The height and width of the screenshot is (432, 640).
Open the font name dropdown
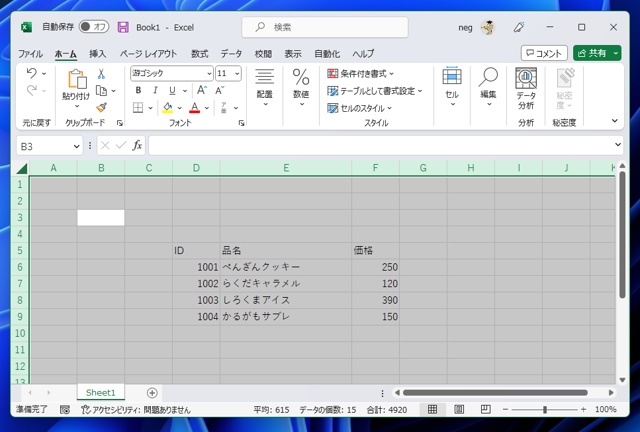pyautogui.click(x=209, y=73)
